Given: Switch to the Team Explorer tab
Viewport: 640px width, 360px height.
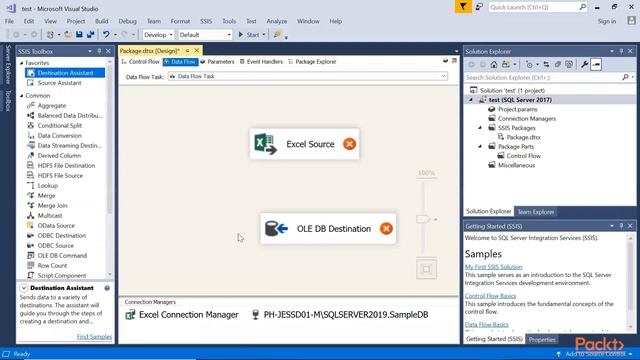Looking at the screenshot, I should coord(536,211).
